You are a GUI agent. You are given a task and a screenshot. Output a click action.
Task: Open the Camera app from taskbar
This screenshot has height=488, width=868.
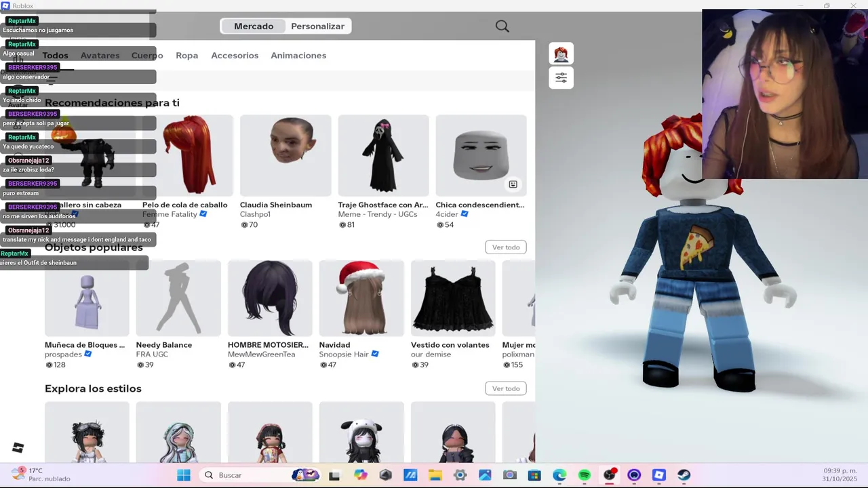pos(509,475)
